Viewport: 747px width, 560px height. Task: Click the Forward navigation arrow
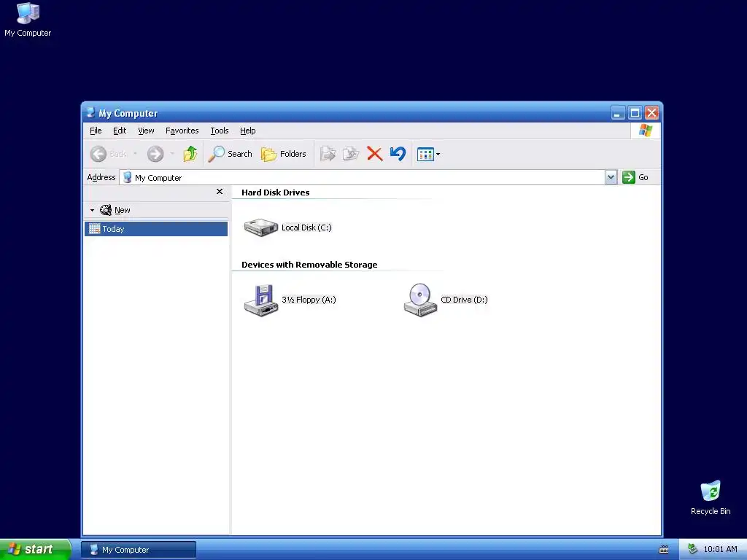click(155, 154)
